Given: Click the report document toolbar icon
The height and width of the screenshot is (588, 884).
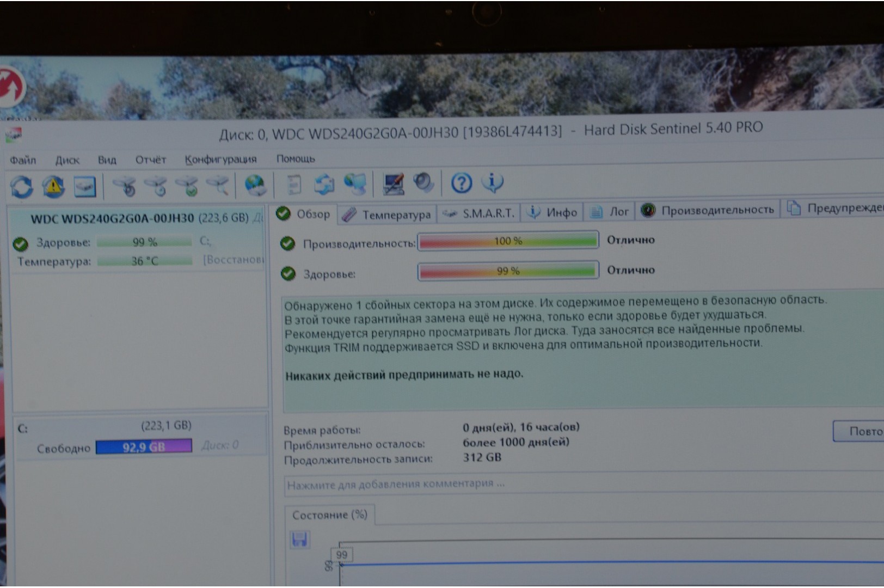Looking at the screenshot, I should 294,185.
